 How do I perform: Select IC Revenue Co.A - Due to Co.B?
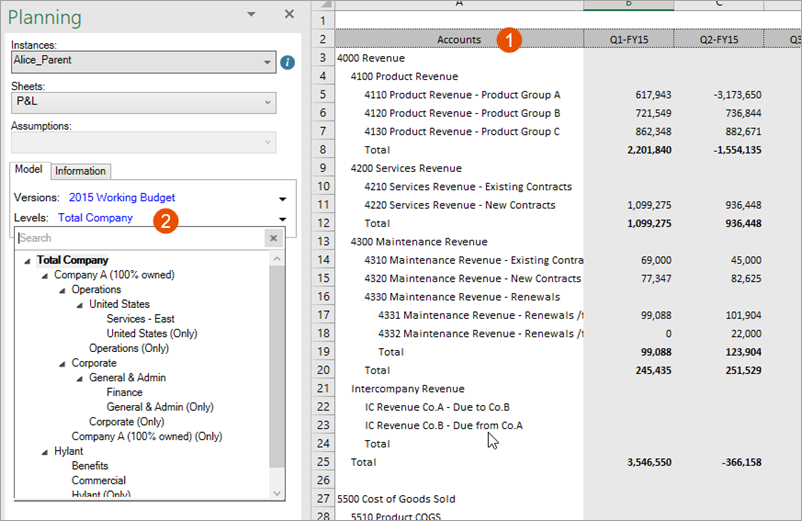pyautogui.click(x=459, y=407)
